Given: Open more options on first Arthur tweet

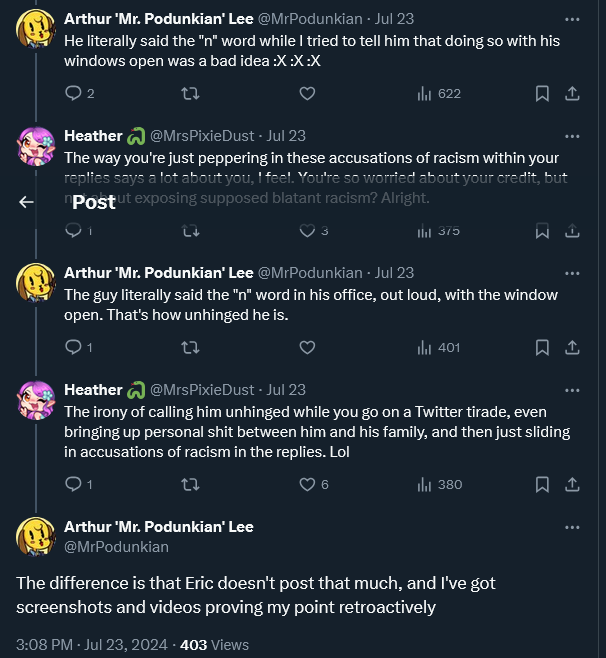Looking at the screenshot, I should click(572, 19).
